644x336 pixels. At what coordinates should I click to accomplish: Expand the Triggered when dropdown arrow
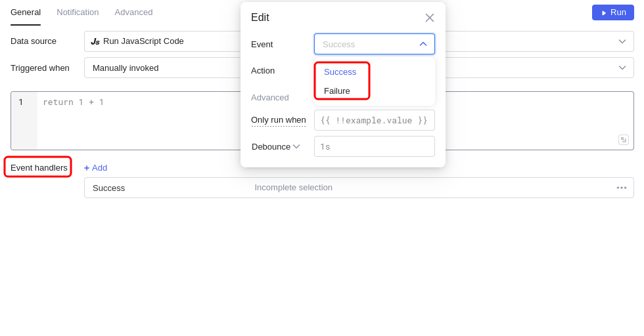pyautogui.click(x=622, y=68)
